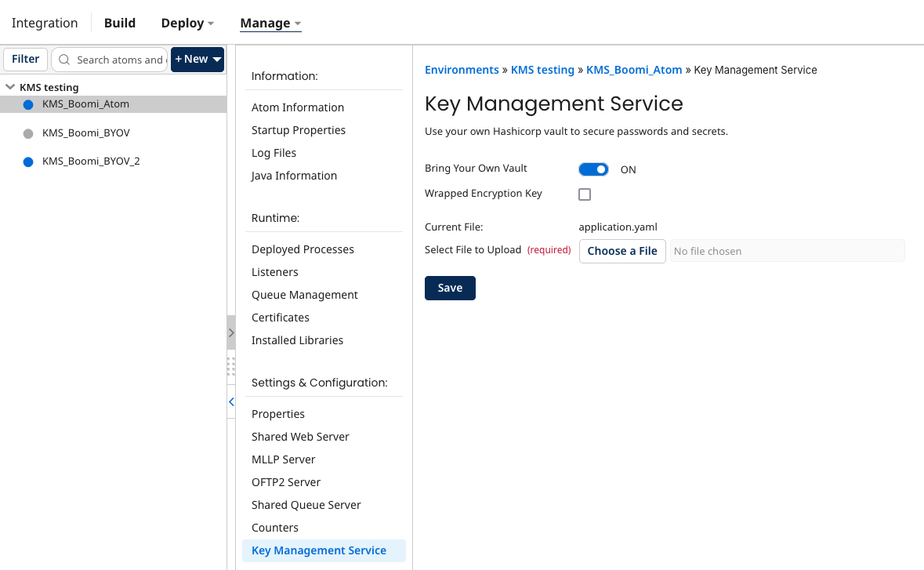Click the dotted drag handle between panels
Screen dimensions: 924x570
(230, 366)
